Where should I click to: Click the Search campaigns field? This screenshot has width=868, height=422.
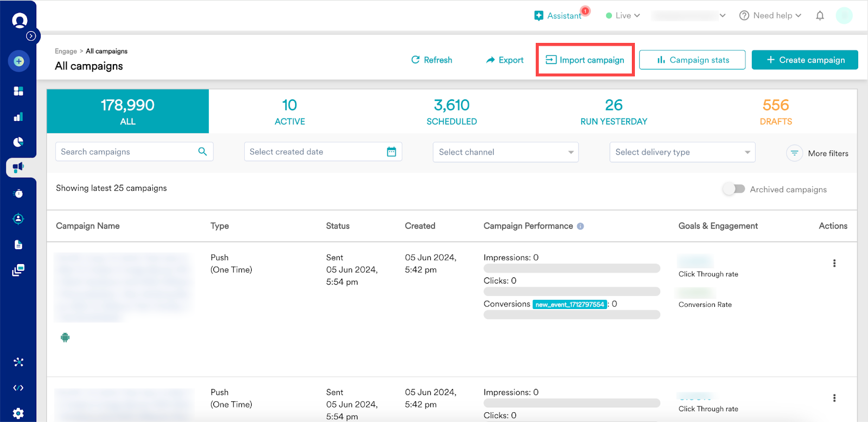coord(127,152)
